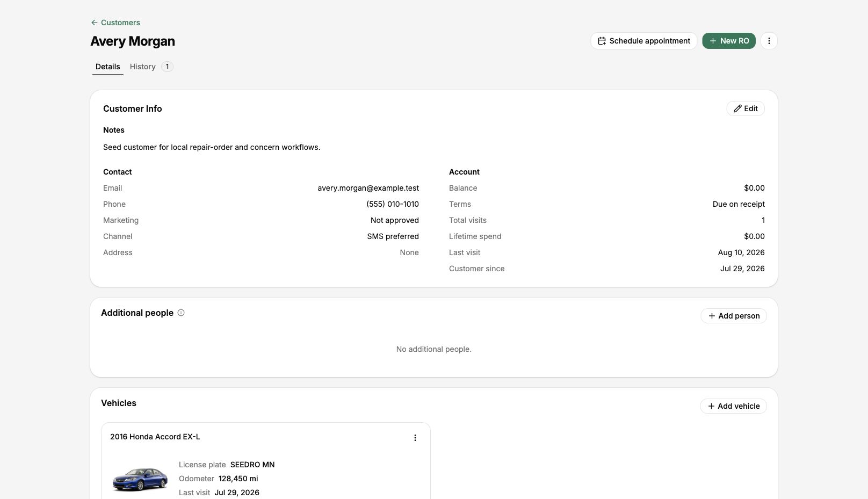The height and width of the screenshot is (499, 868).
Task: Go back to the Customers list
Action: pos(115,23)
